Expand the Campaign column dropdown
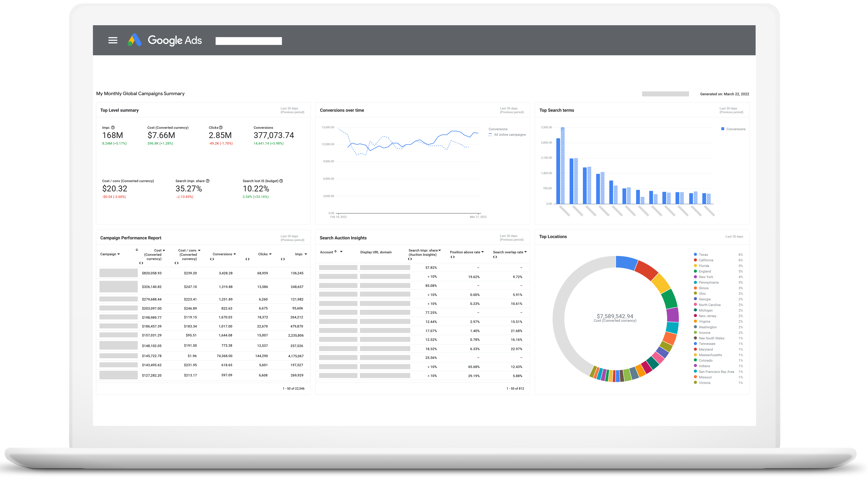This screenshot has height=488, width=868. coord(119,254)
